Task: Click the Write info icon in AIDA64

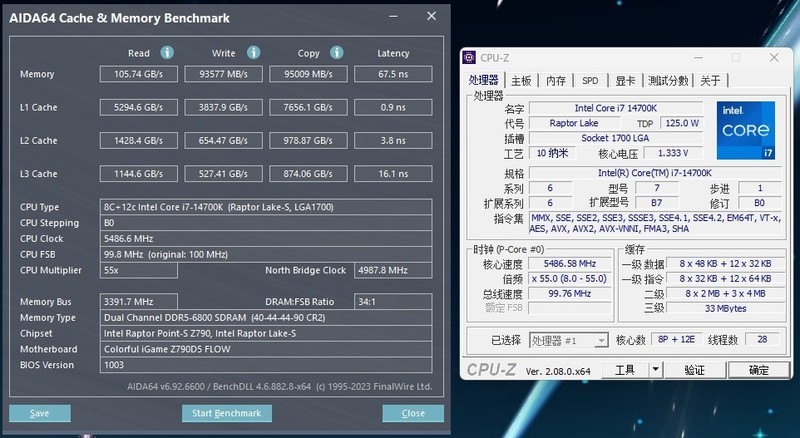Action: click(254, 52)
